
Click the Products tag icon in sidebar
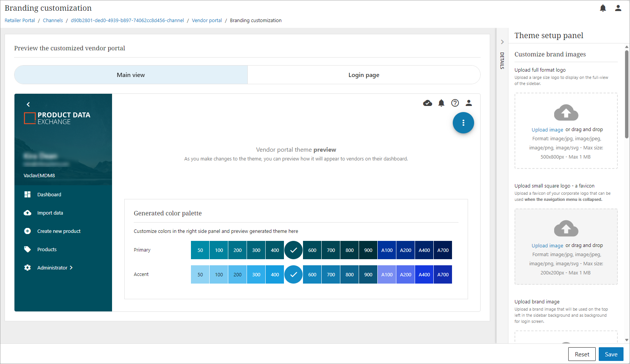pos(27,249)
